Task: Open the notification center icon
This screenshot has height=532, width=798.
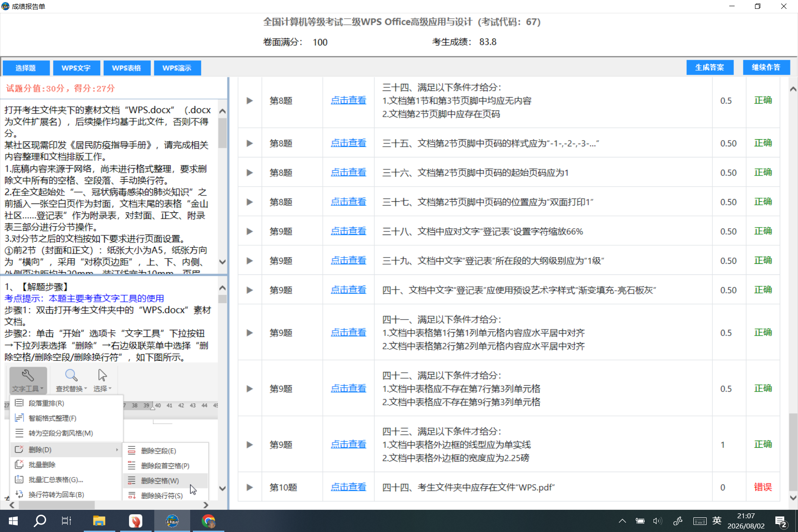Action: (x=781, y=521)
